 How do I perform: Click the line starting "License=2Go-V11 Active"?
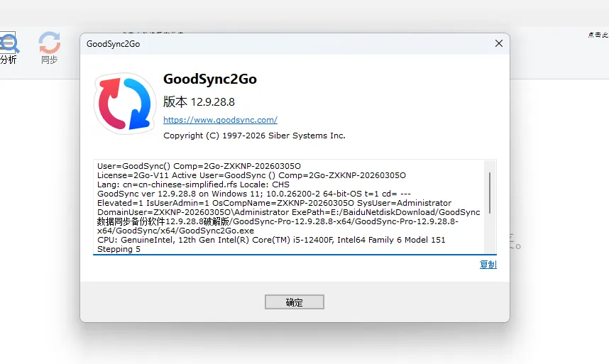point(251,175)
